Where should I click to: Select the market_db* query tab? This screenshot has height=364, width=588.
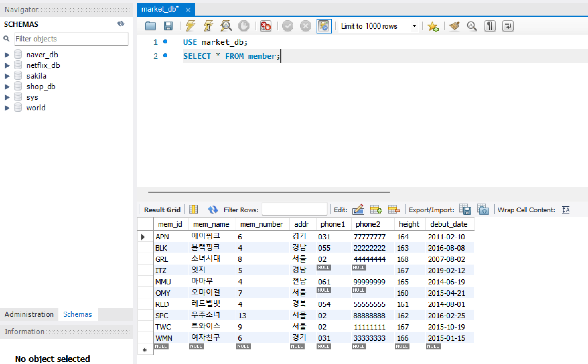pyautogui.click(x=160, y=9)
